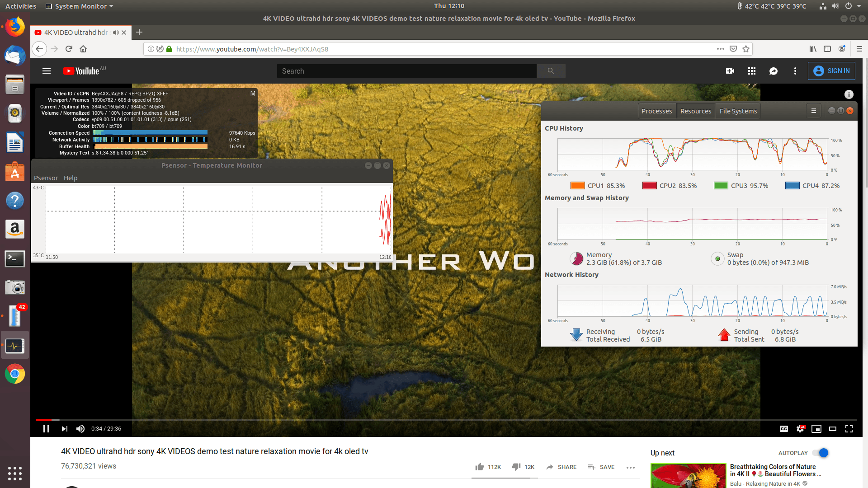
Task: Launch Google Chrome from dock
Action: click(15, 374)
